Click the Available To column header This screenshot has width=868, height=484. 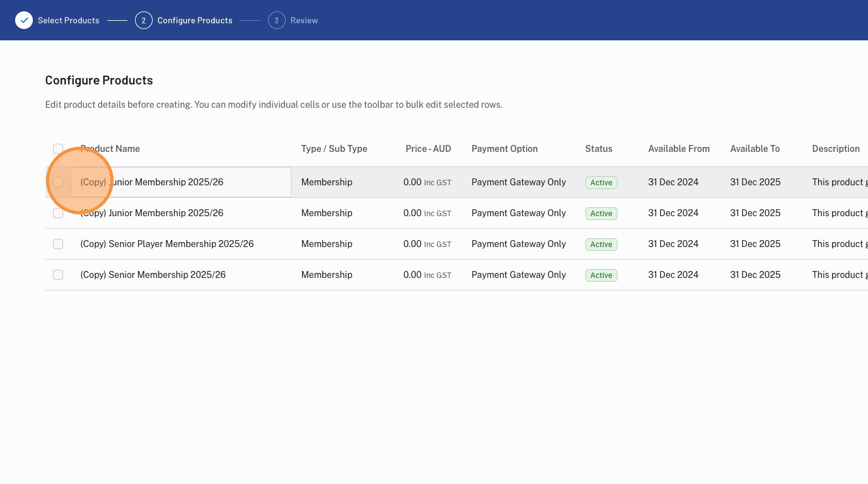(755, 149)
